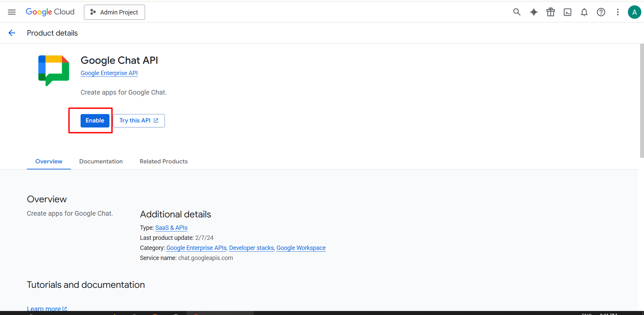The width and height of the screenshot is (644, 315).
Task: Open the SaaS & APIs type link
Action: 171,228
